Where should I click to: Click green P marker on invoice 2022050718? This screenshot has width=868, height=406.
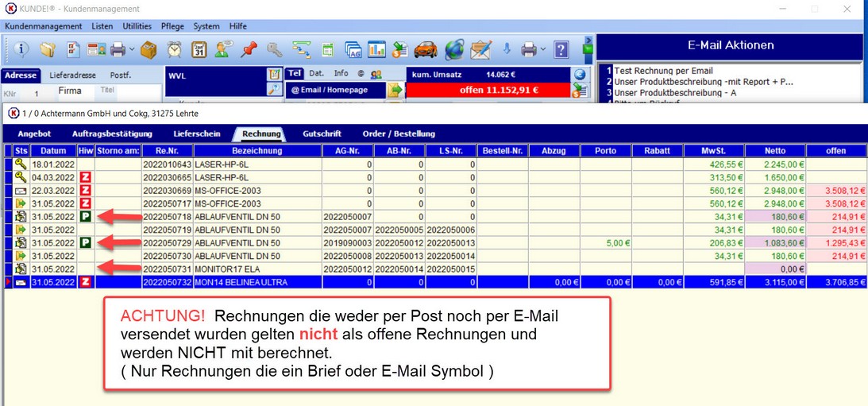click(85, 216)
